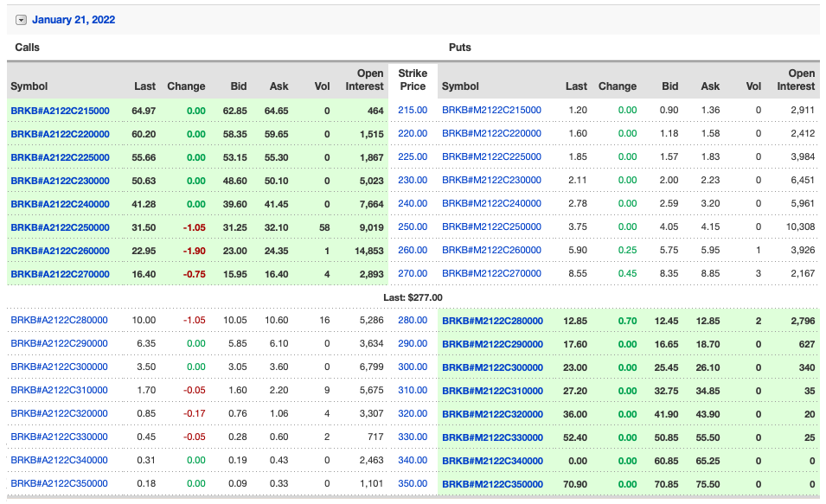Select the 350.00 strike price

click(413, 484)
